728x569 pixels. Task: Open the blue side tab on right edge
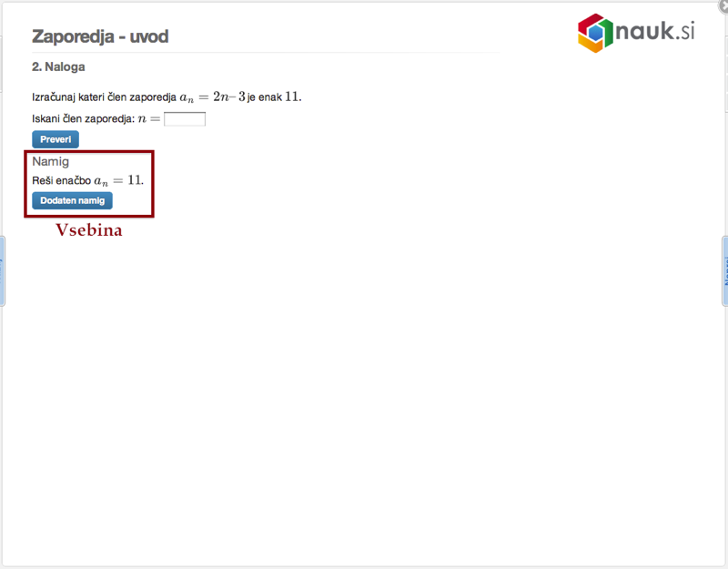click(724, 270)
